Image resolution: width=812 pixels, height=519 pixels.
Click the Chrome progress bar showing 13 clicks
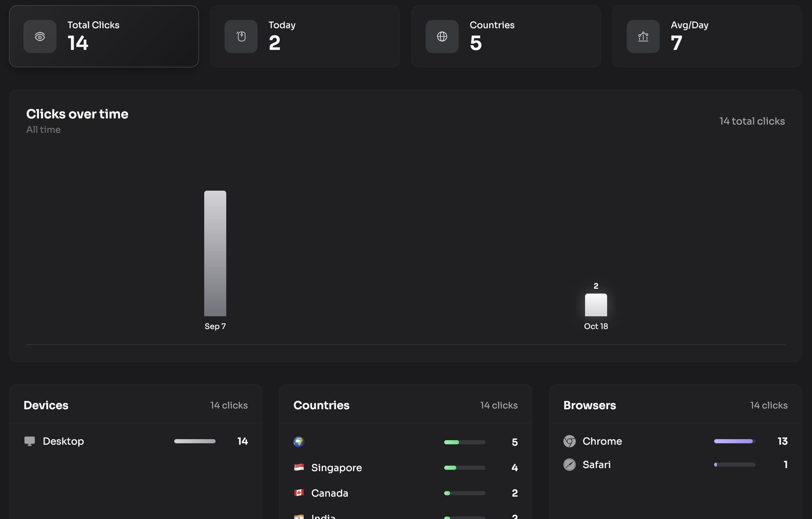point(734,441)
